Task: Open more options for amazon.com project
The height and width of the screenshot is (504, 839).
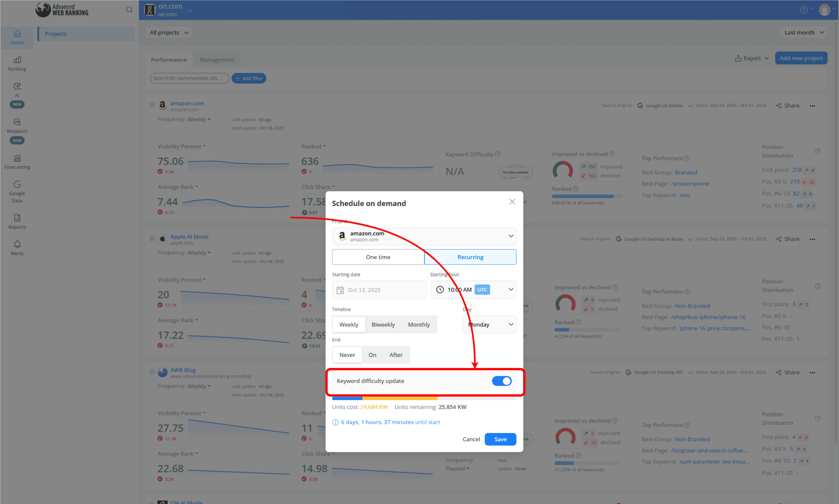Action: pyautogui.click(x=812, y=106)
